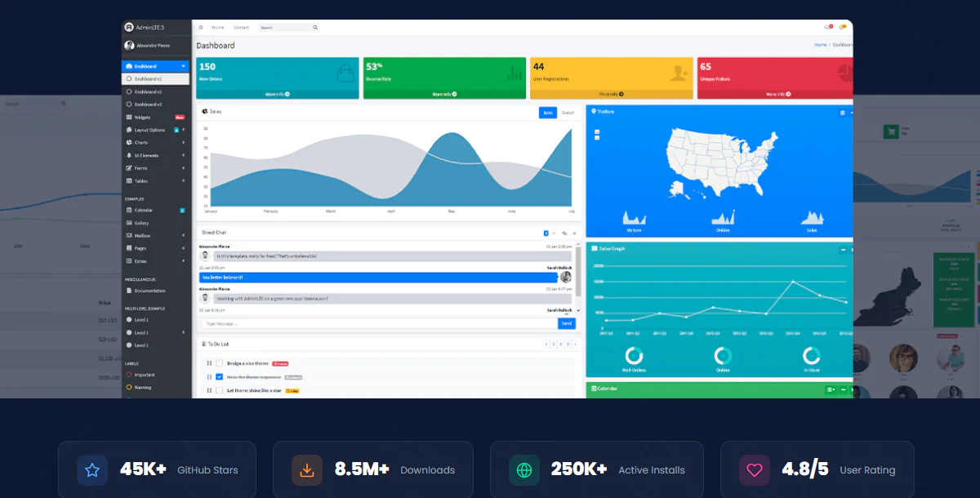980x498 pixels.
Task: Open the messages chat bubble icon
Action: 828,27
